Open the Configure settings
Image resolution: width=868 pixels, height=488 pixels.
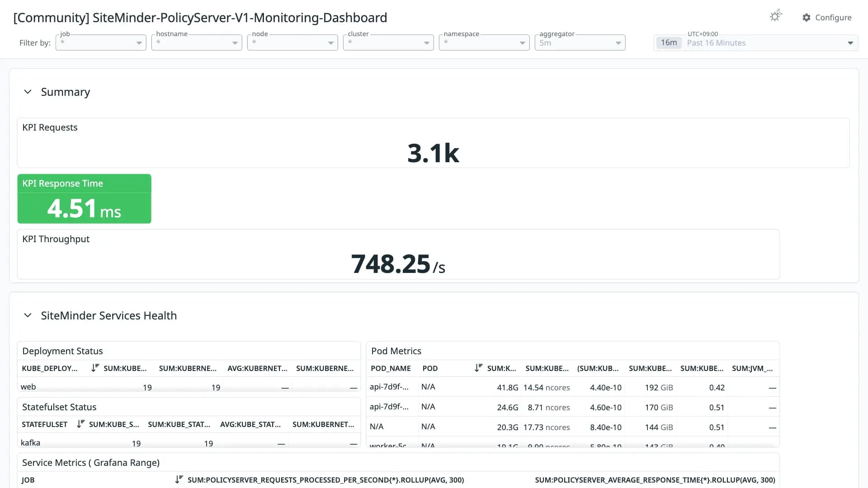point(827,18)
